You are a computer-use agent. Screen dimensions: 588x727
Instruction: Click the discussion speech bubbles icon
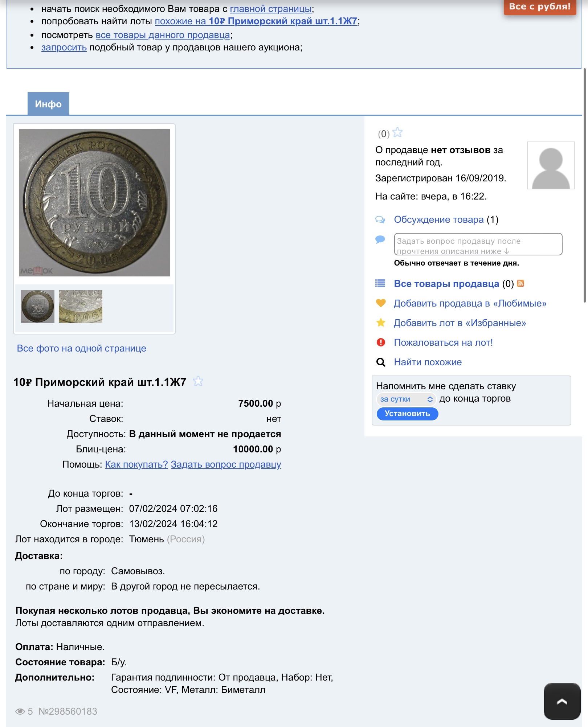click(380, 219)
